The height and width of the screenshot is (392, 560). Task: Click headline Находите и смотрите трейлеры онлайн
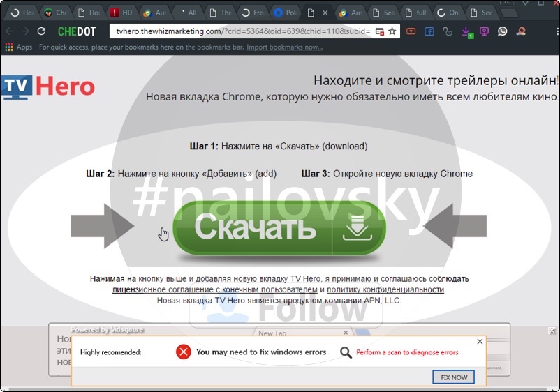coord(435,81)
